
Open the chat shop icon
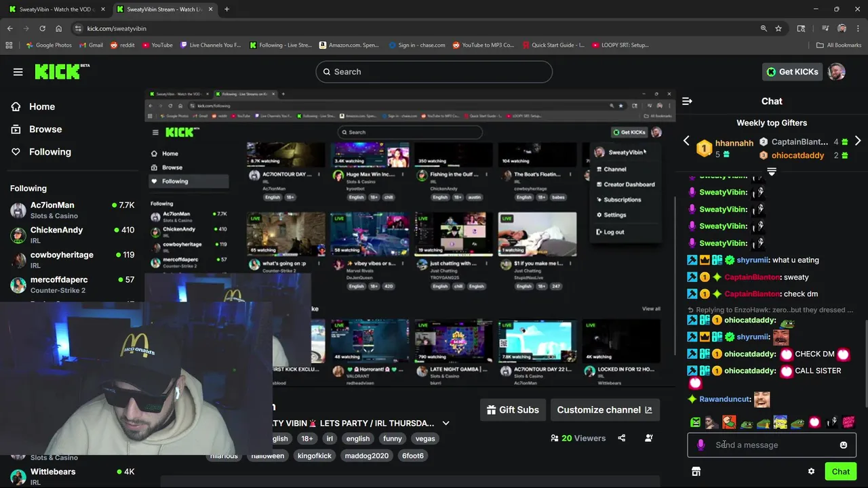click(696, 472)
